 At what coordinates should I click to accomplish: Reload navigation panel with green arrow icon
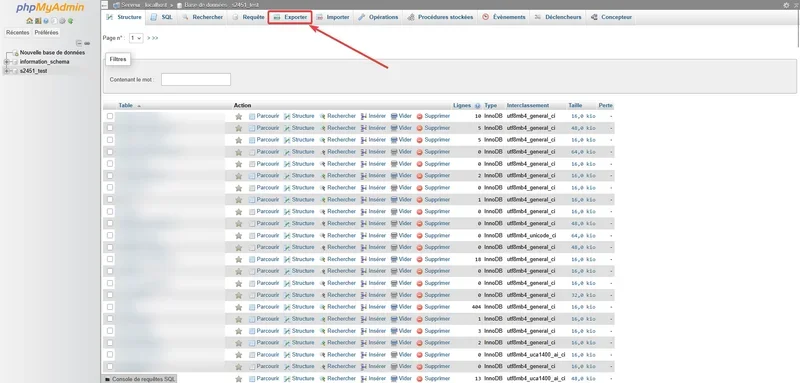[x=70, y=21]
